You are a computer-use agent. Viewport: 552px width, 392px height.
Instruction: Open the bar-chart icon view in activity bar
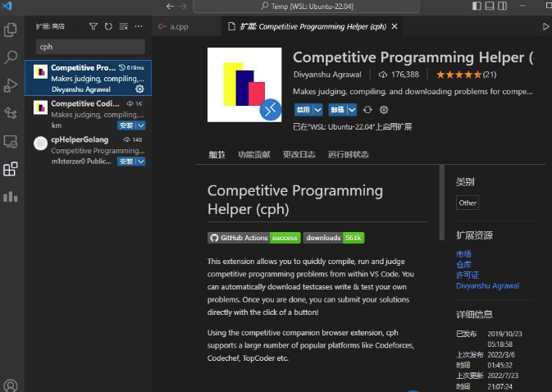(10, 197)
